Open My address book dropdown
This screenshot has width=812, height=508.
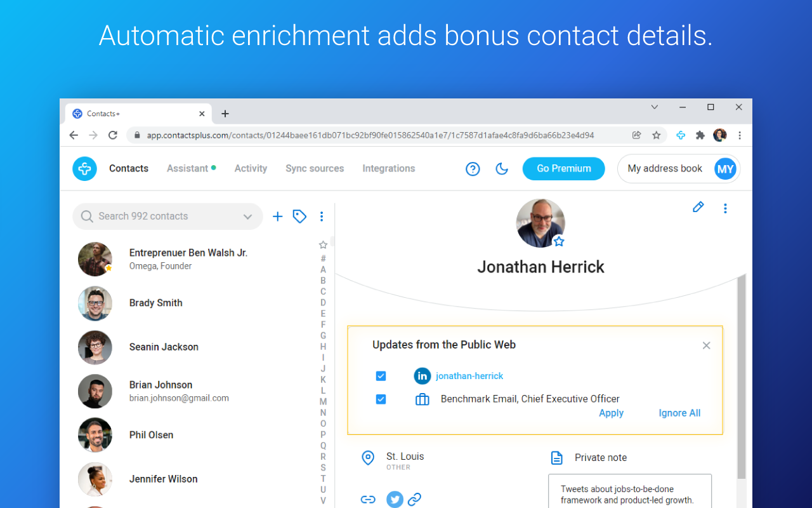tap(679, 169)
